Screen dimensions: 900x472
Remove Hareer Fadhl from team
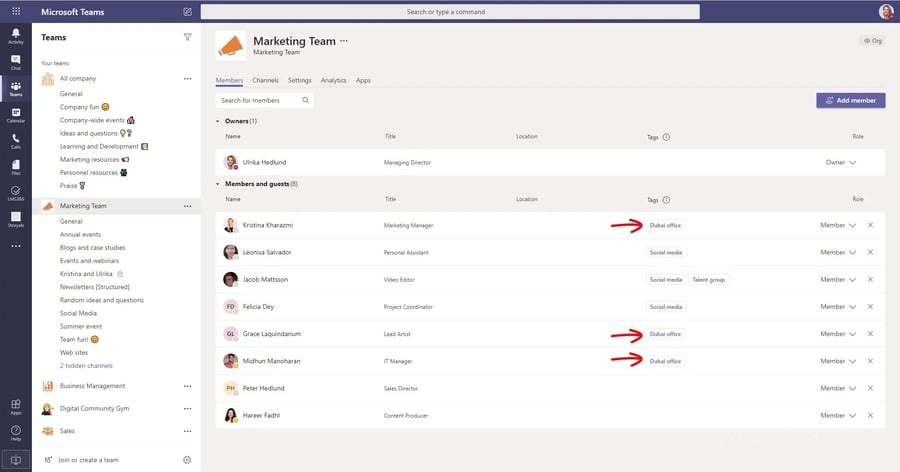click(x=870, y=415)
